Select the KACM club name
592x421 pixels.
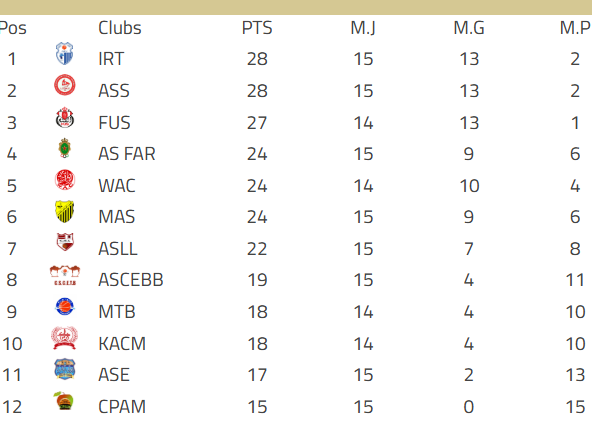(122, 344)
